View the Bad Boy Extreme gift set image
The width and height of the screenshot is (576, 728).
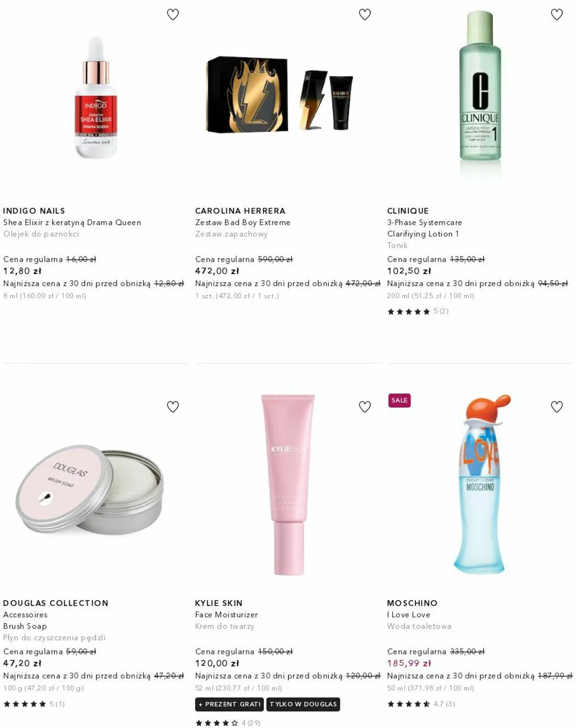coord(279,94)
